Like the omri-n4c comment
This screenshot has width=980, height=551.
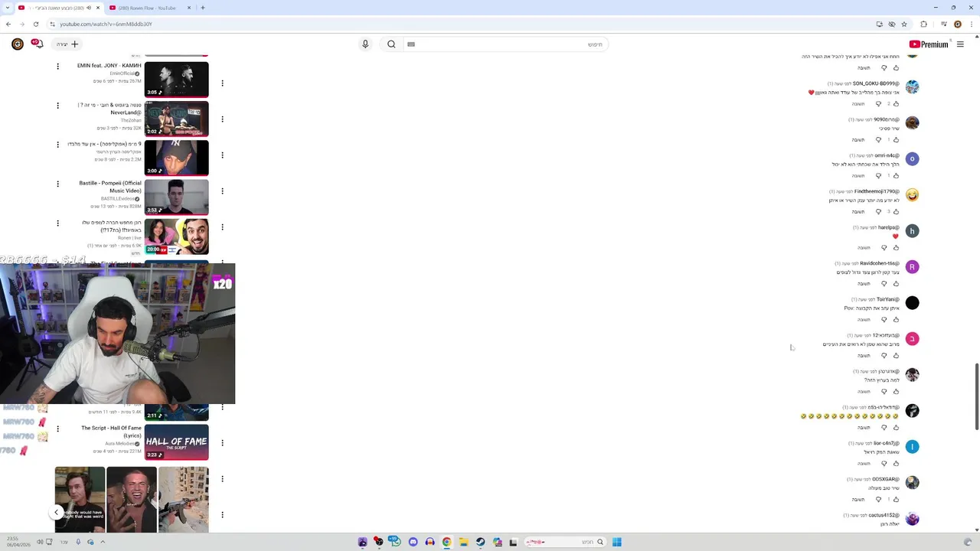click(896, 176)
